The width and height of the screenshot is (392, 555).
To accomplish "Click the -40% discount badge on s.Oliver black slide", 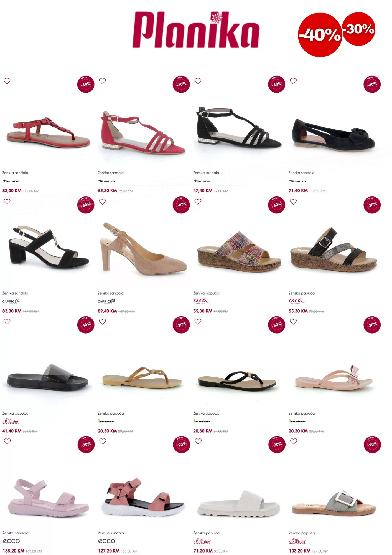I will click(x=86, y=325).
